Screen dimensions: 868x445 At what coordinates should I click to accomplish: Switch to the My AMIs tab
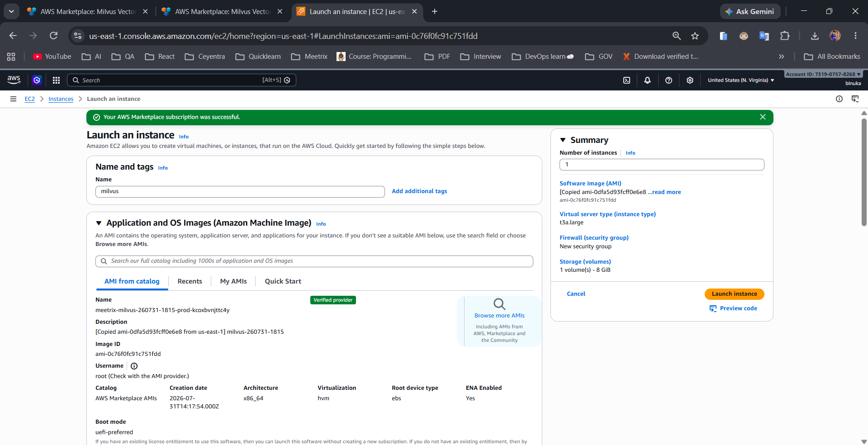click(x=233, y=281)
